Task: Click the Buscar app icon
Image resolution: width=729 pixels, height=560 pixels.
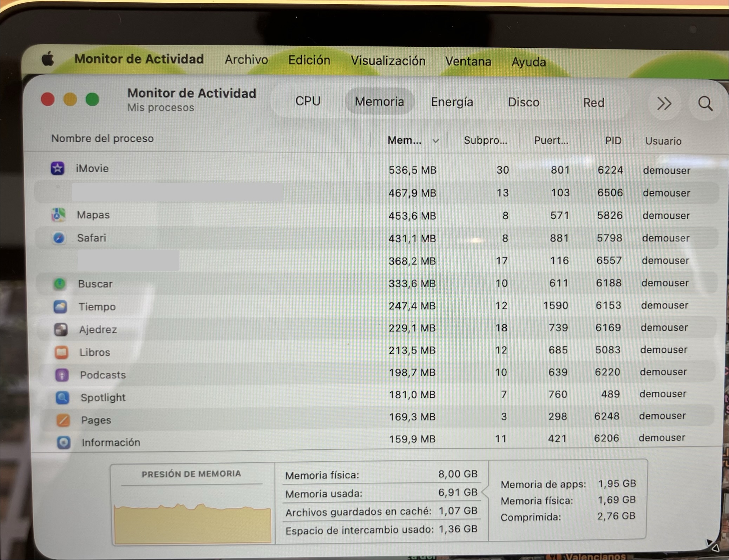Action: click(60, 284)
